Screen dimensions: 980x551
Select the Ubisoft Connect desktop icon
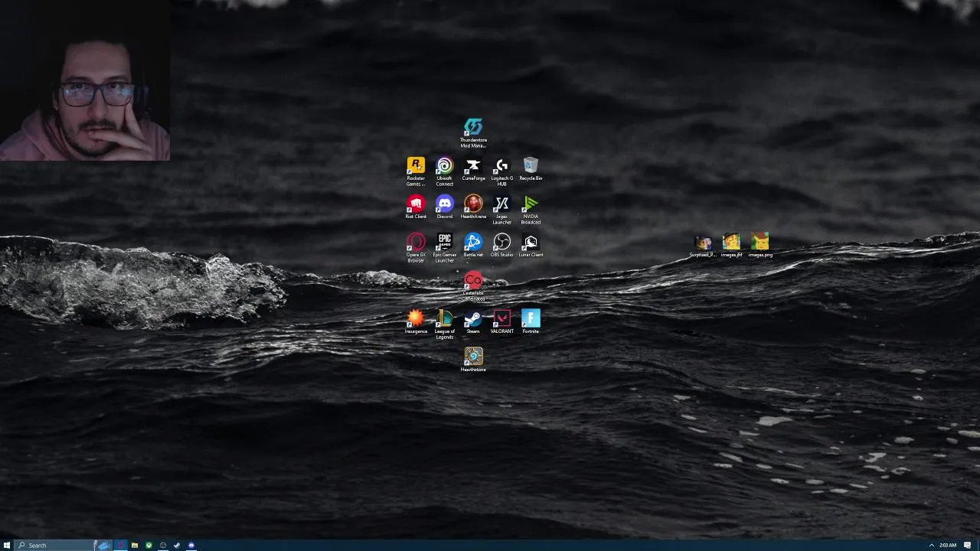click(445, 171)
